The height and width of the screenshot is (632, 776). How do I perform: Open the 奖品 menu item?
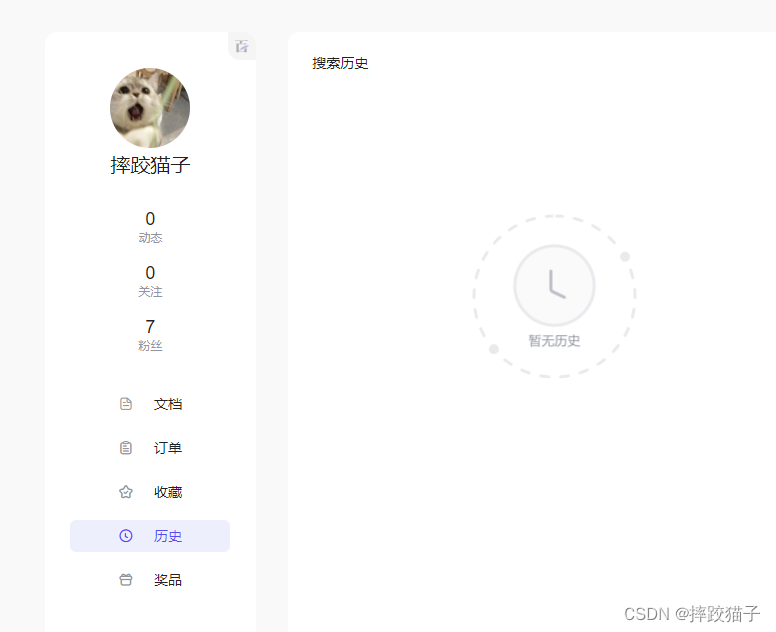(150, 580)
